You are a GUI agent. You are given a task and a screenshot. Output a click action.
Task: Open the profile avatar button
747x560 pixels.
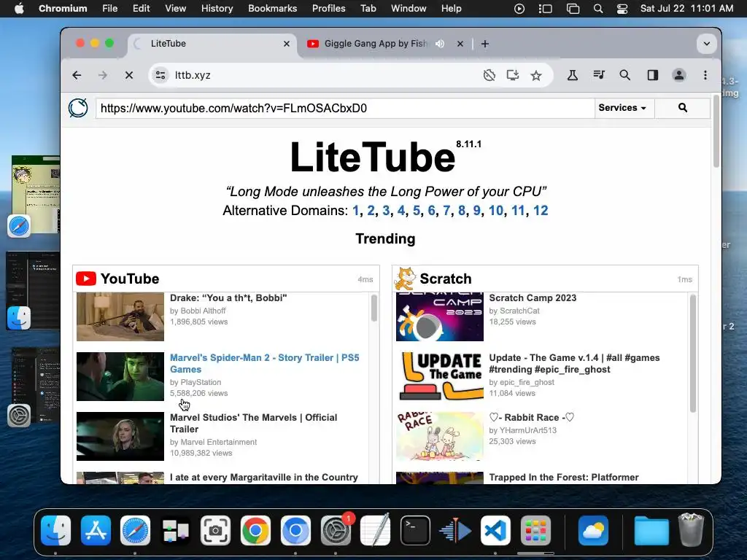679,75
